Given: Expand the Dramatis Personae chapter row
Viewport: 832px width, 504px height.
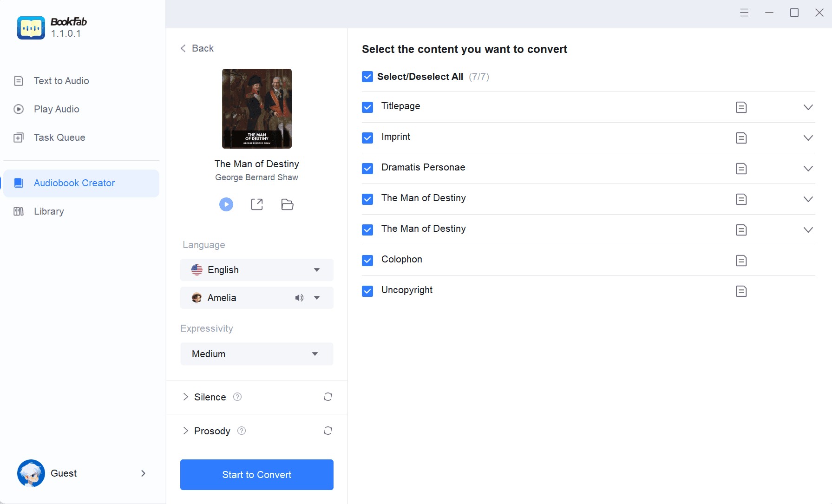Looking at the screenshot, I should (x=808, y=169).
